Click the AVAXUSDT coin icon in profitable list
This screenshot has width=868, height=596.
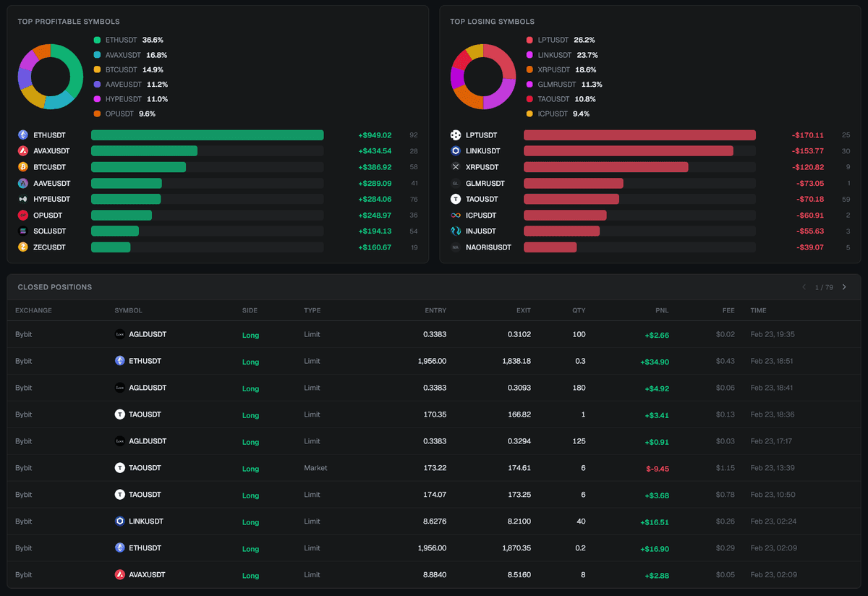[x=23, y=151]
